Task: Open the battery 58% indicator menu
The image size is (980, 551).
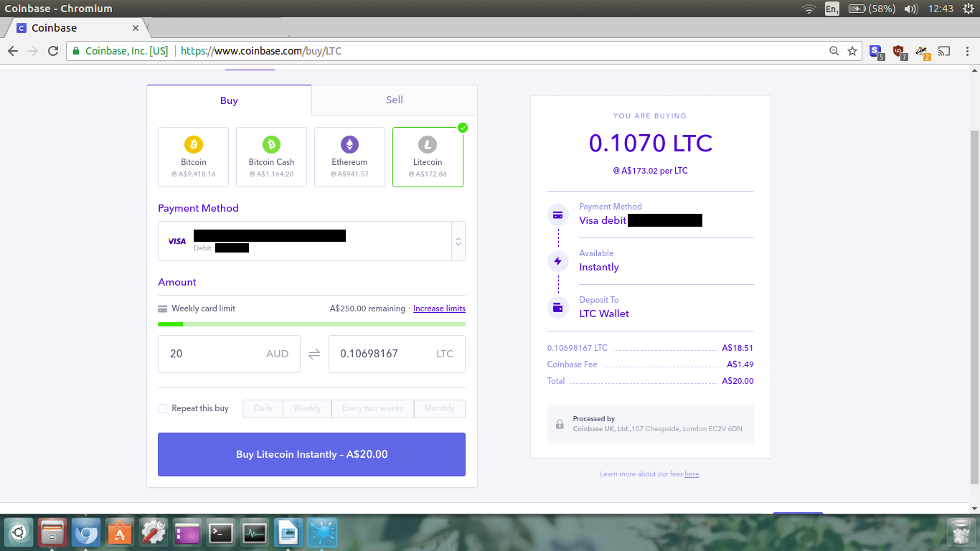Action: pos(871,9)
